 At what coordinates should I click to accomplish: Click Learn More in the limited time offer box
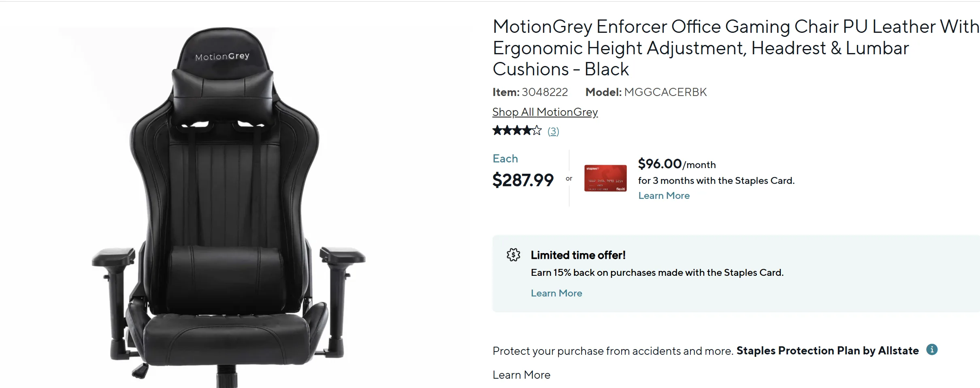(556, 293)
